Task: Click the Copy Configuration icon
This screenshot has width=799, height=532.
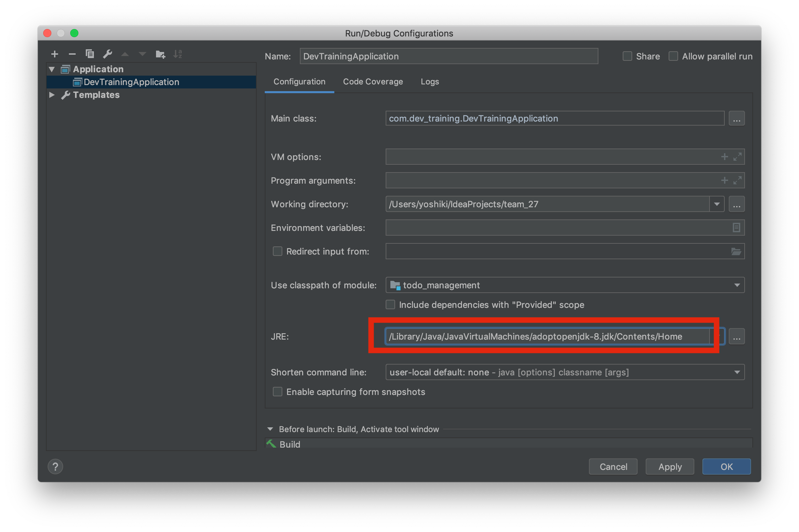Action: pos(89,54)
